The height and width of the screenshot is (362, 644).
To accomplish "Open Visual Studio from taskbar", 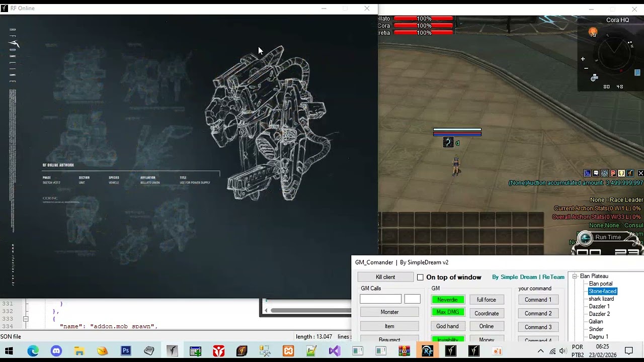I will pos(335,351).
